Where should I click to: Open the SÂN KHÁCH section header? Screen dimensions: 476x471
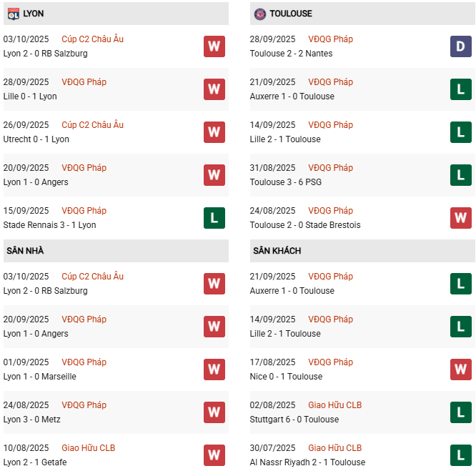point(277,251)
